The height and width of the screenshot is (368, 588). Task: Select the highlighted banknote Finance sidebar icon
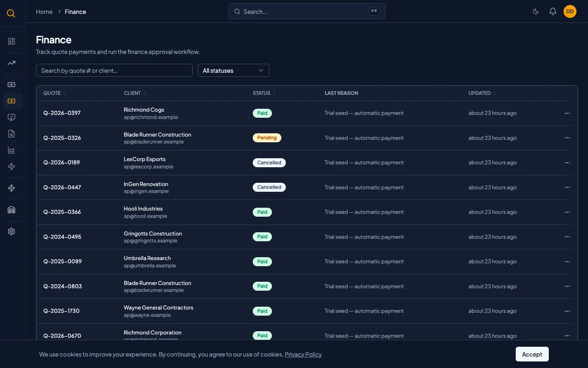[x=11, y=101]
